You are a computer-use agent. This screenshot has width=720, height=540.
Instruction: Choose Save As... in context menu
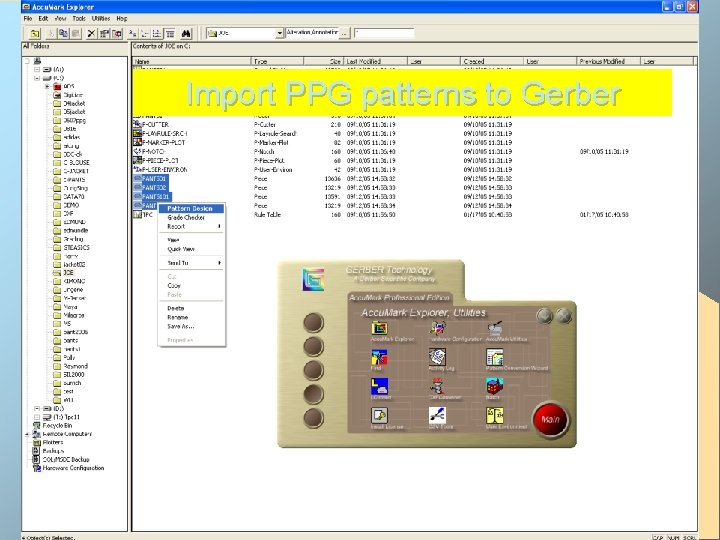(x=191, y=326)
